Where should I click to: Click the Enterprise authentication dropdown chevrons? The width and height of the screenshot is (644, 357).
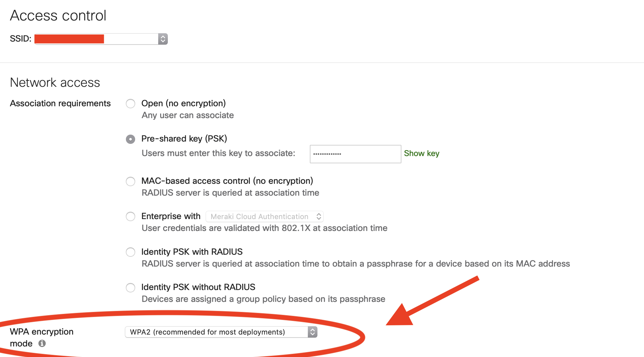click(319, 216)
